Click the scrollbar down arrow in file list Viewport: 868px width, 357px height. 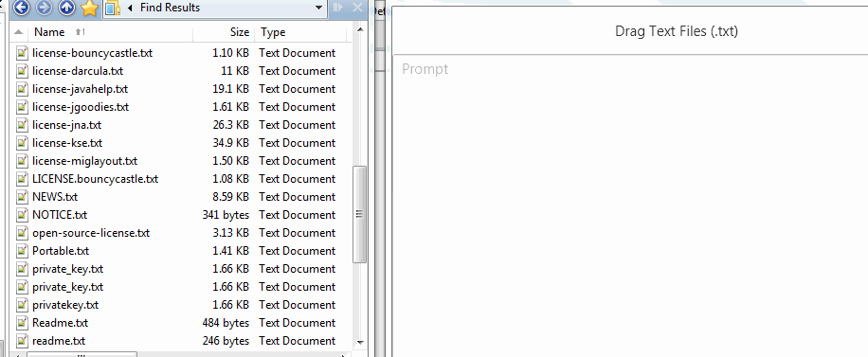(x=359, y=342)
